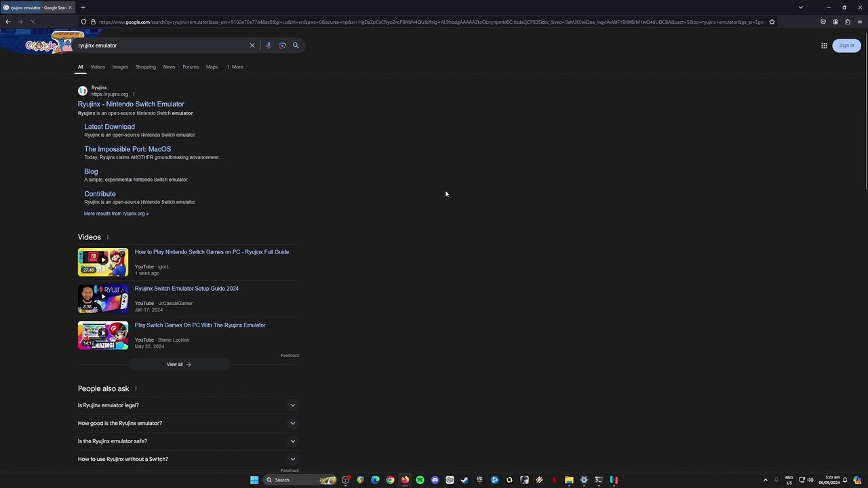
Task: Click 'More results from ryujinx.org'
Action: pyautogui.click(x=116, y=213)
